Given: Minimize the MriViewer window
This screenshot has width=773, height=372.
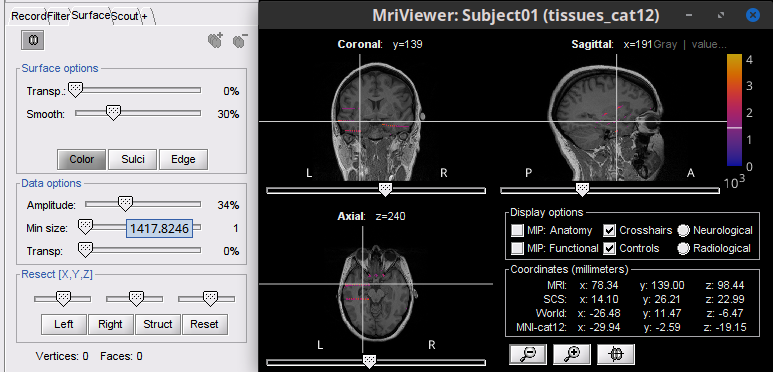Looking at the screenshot, I should coord(690,15).
